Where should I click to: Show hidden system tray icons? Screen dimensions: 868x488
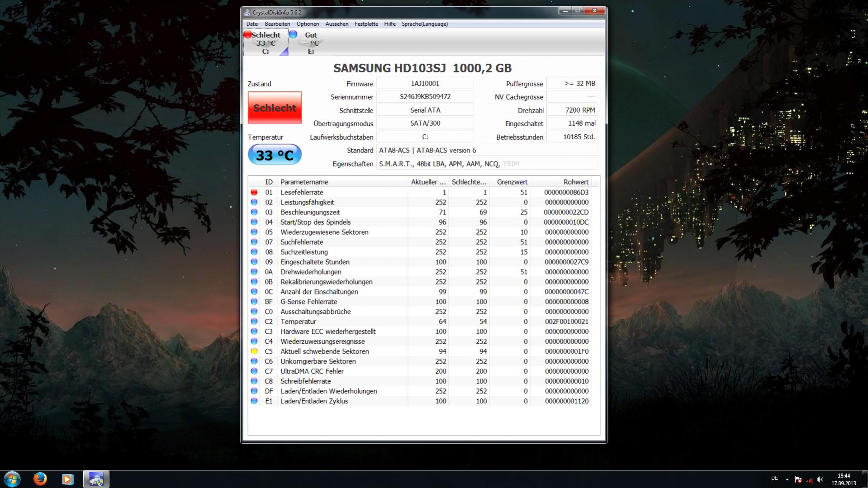[787, 479]
